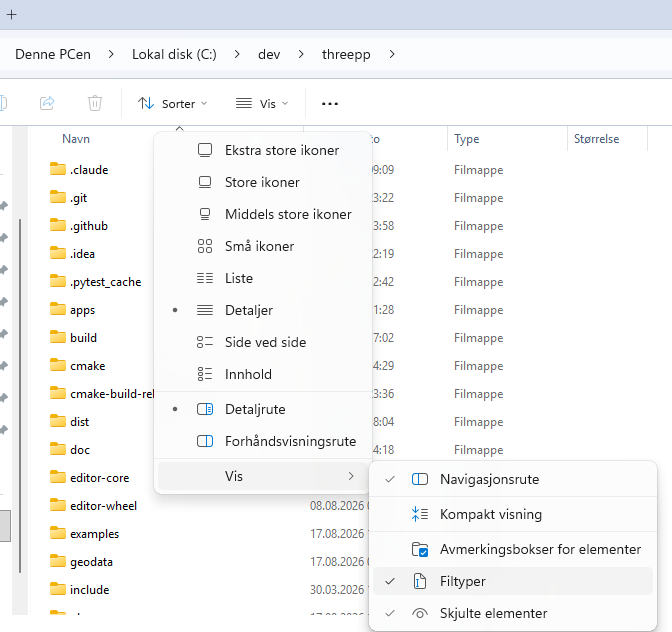
Task: Choose Innhold view
Action: coord(263,374)
